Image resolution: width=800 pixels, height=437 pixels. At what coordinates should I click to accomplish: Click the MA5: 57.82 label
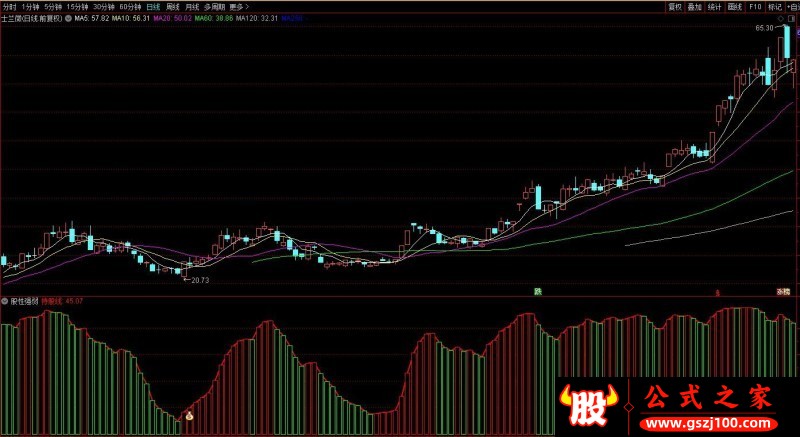point(92,18)
